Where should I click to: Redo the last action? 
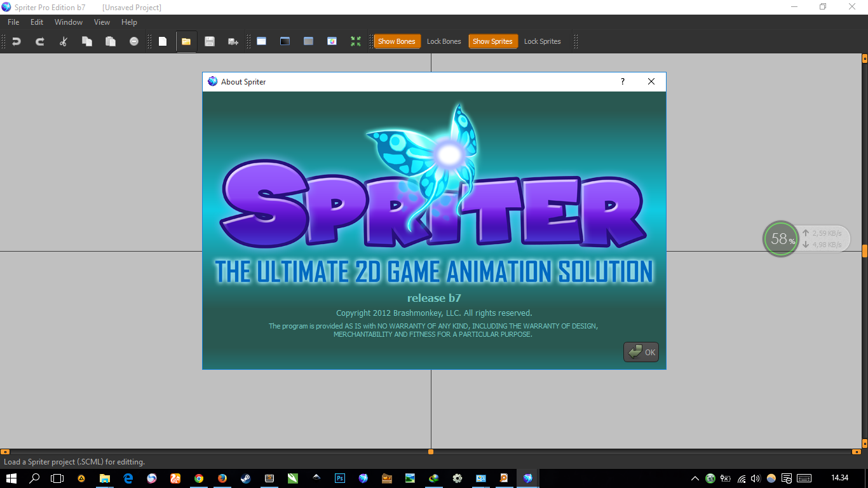(39, 41)
